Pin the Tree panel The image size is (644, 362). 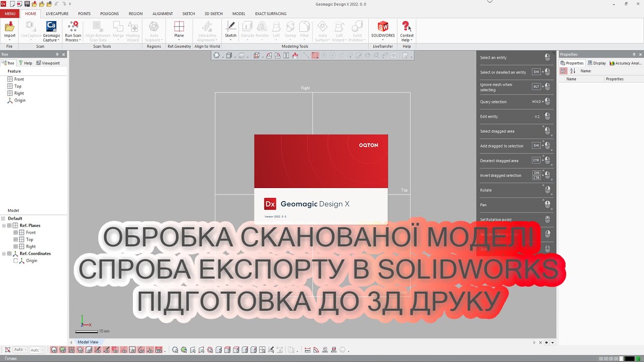pos(57,54)
